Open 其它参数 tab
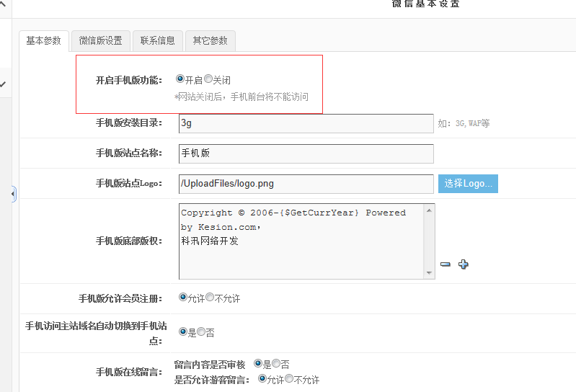576x392 pixels. (211, 41)
